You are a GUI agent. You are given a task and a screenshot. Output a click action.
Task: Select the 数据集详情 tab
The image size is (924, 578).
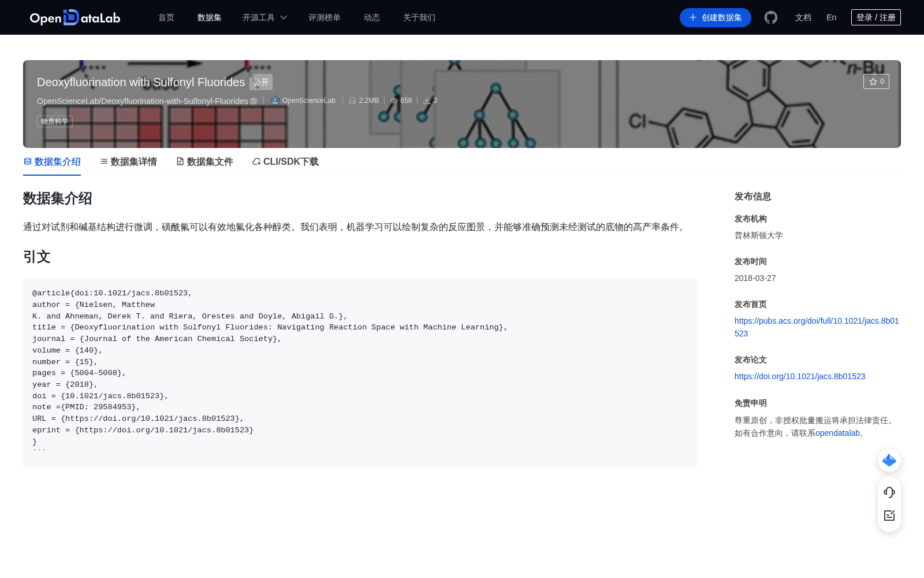(x=128, y=162)
